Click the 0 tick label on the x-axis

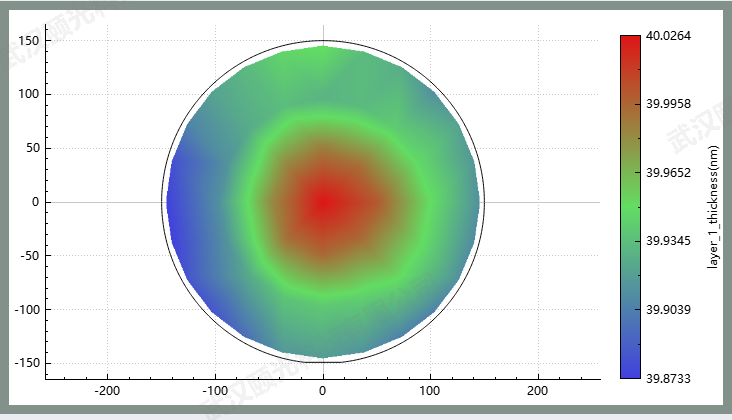pyautogui.click(x=323, y=390)
